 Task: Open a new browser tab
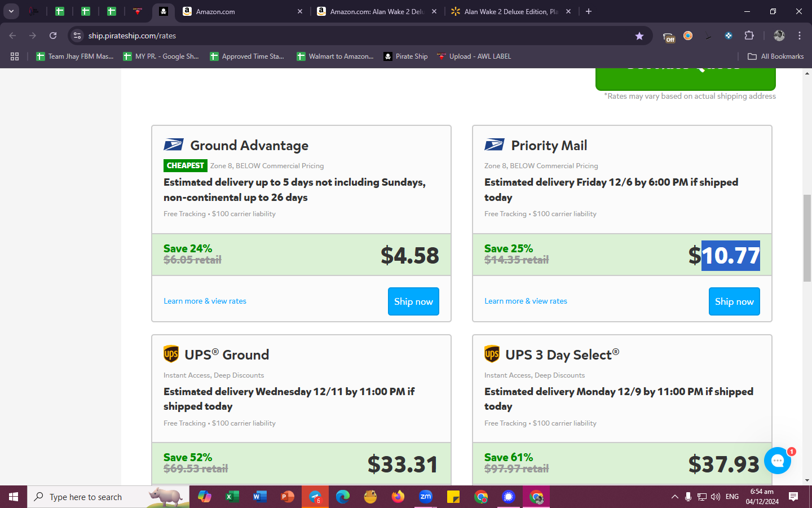[589, 11]
